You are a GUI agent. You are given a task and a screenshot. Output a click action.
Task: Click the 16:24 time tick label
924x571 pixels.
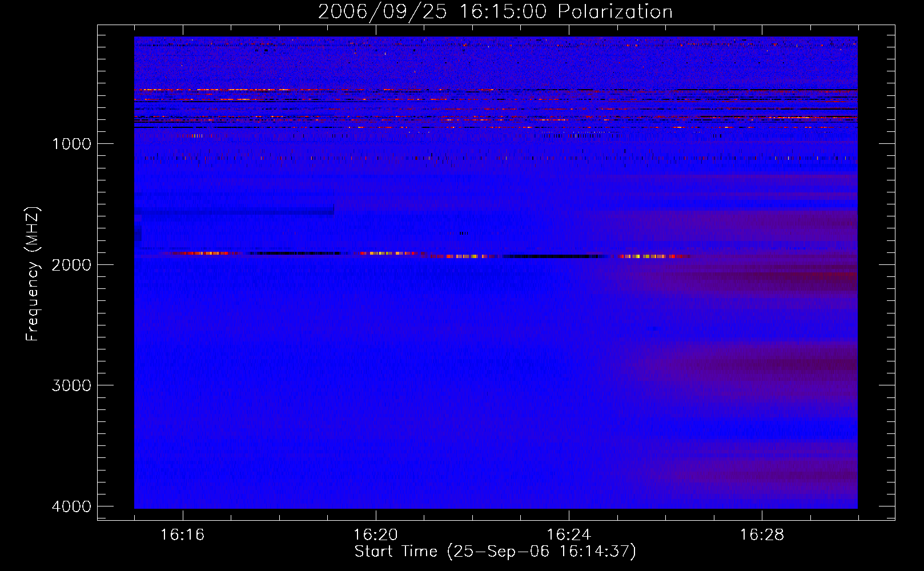coord(569,534)
